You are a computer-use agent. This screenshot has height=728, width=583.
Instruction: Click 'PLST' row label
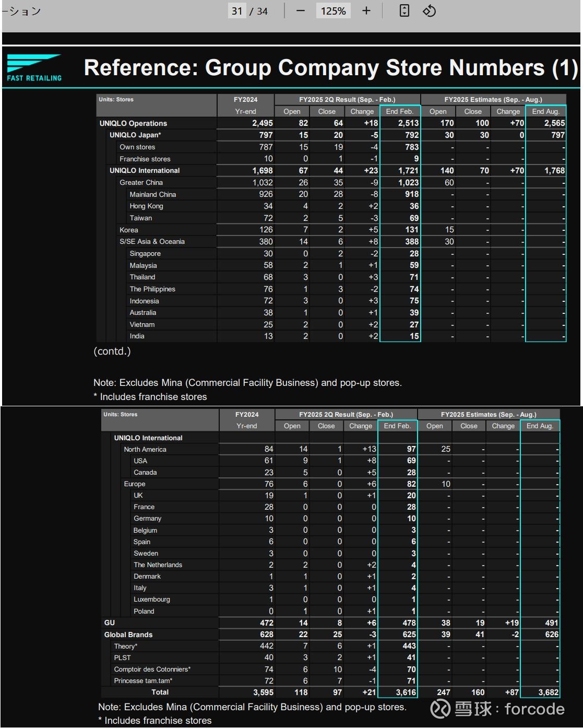123,658
